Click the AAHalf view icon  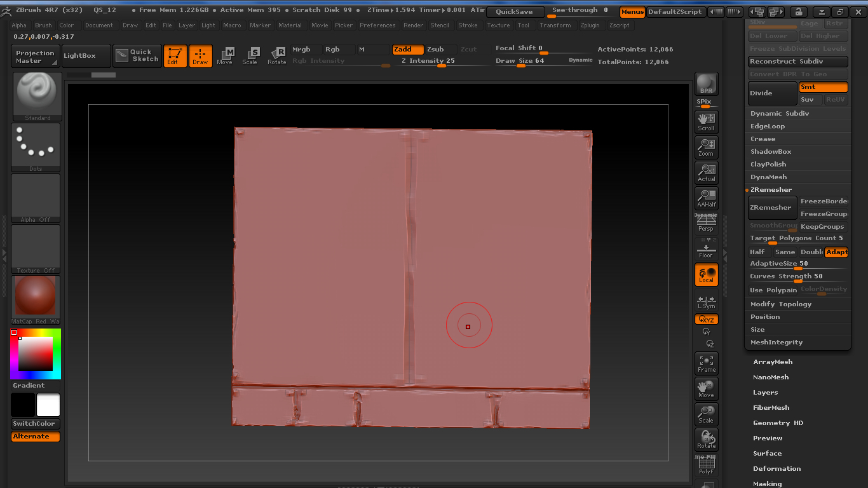pyautogui.click(x=706, y=198)
